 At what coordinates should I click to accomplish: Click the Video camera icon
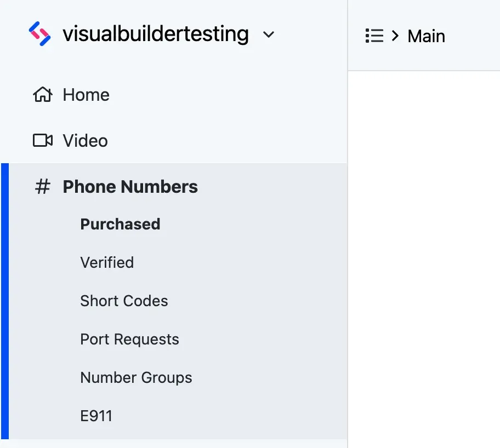(x=43, y=141)
